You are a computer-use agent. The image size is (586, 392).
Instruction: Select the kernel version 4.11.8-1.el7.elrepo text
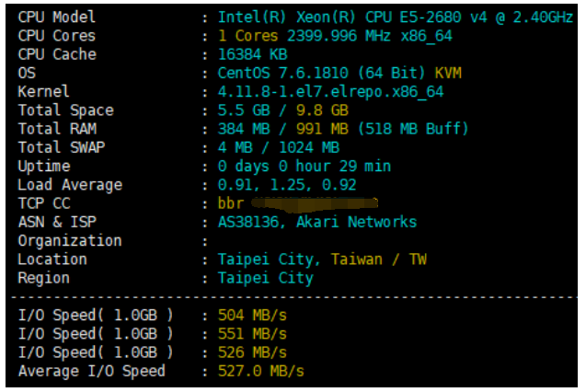[x=330, y=92]
